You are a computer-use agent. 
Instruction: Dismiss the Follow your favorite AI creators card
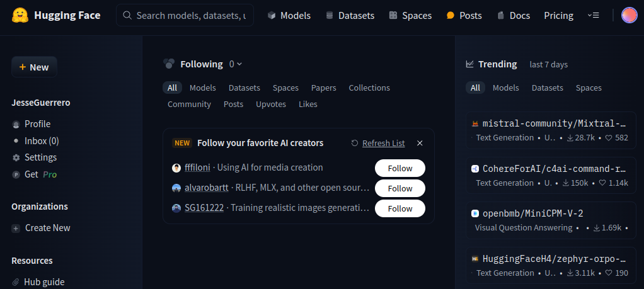[420, 144]
